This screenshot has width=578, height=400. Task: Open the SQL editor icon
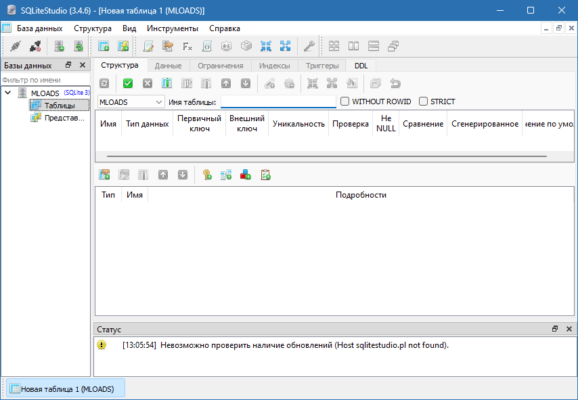148,46
